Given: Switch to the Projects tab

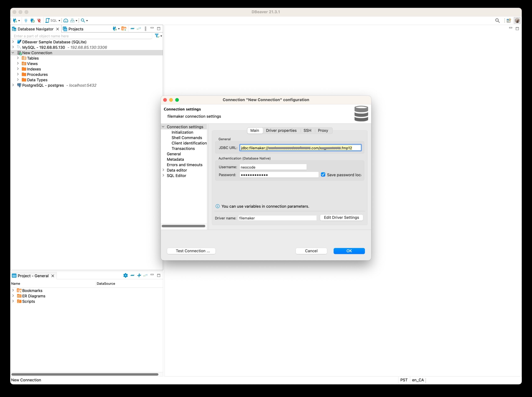Looking at the screenshot, I should (73, 29).
